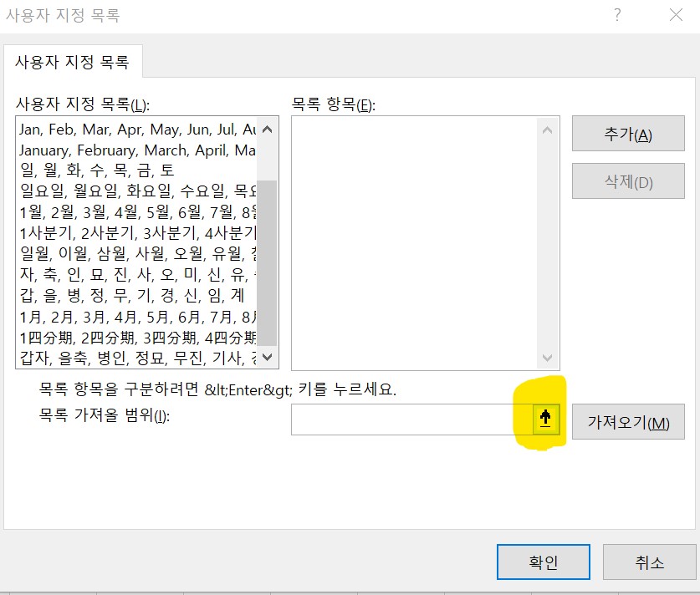Confirm the dialog with 확인
700x595 pixels.
[543, 562]
